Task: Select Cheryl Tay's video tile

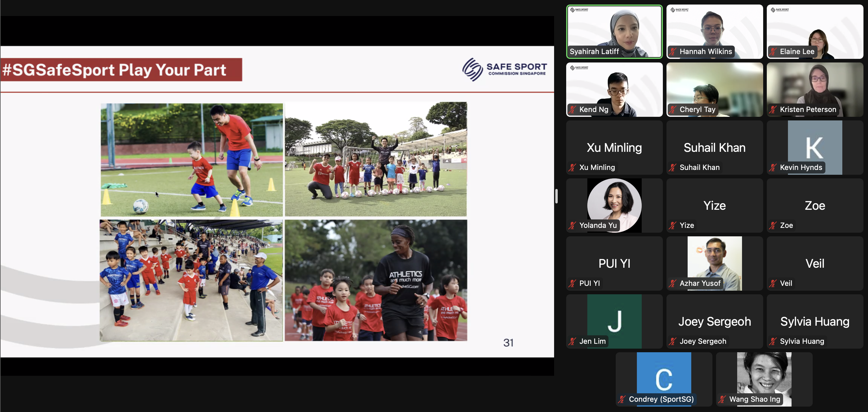Action: coord(714,90)
